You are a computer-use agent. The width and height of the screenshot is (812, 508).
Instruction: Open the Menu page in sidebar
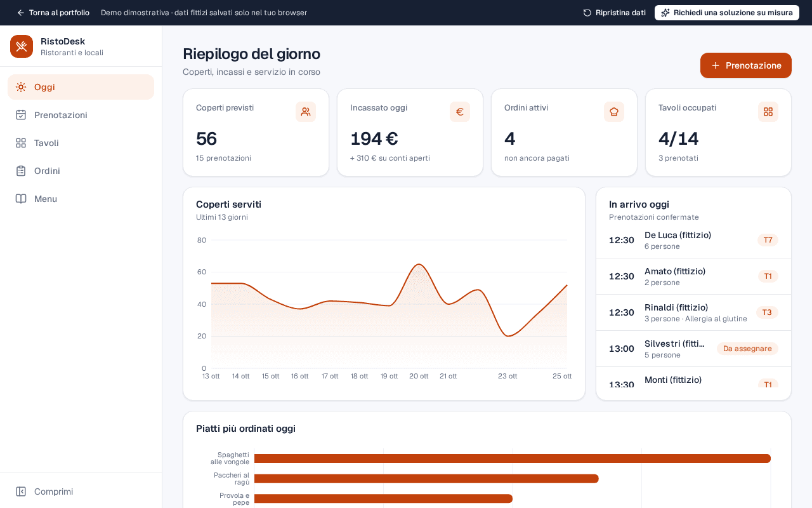pyautogui.click(x=81, y=199)
